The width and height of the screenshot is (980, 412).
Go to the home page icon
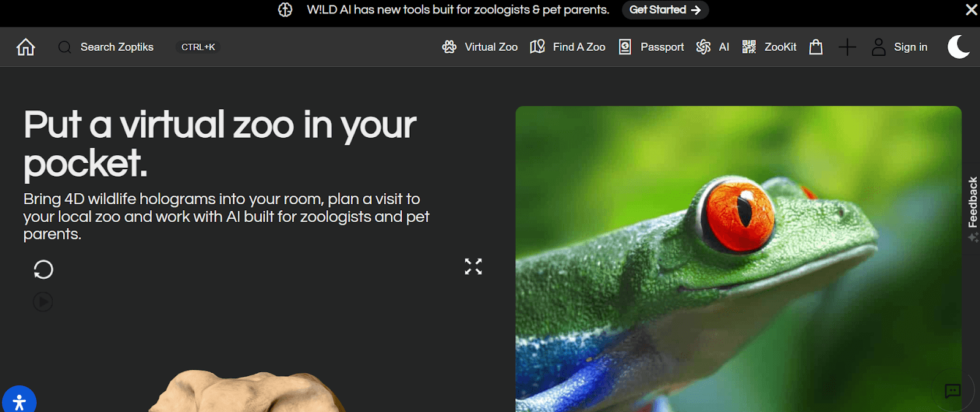click(x=26, y=47)
